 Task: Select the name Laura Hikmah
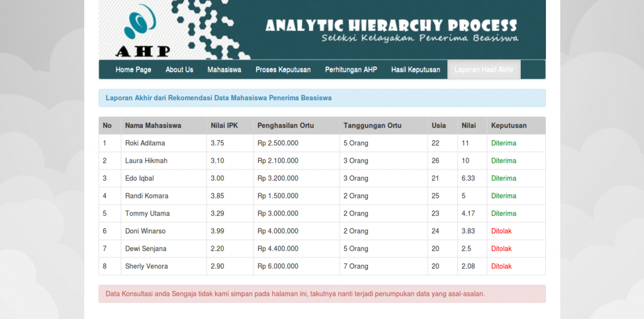[x=146, y=161]
